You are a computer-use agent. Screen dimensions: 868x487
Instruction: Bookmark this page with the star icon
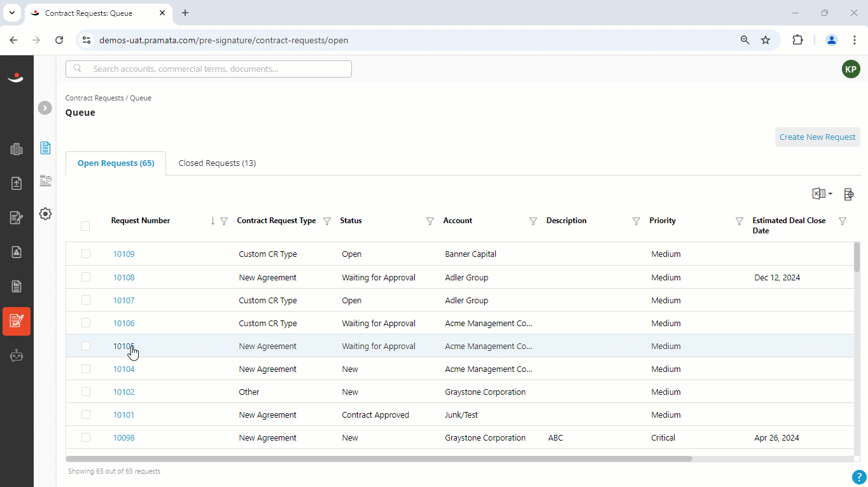pos(766,40)
